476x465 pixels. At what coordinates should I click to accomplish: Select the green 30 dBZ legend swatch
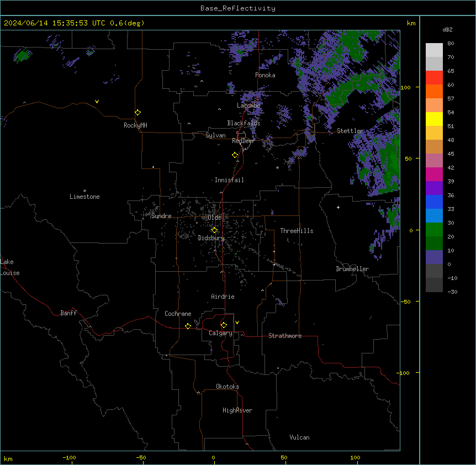[434, 230]
